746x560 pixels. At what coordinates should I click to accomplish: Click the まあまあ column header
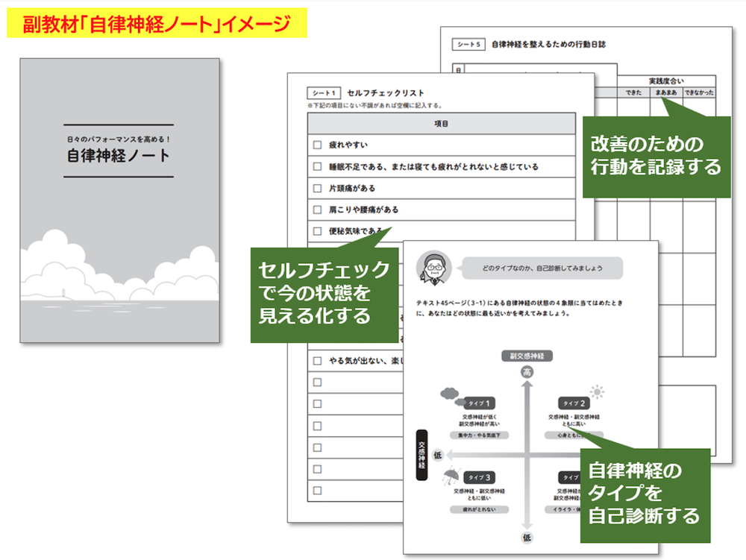666,92
